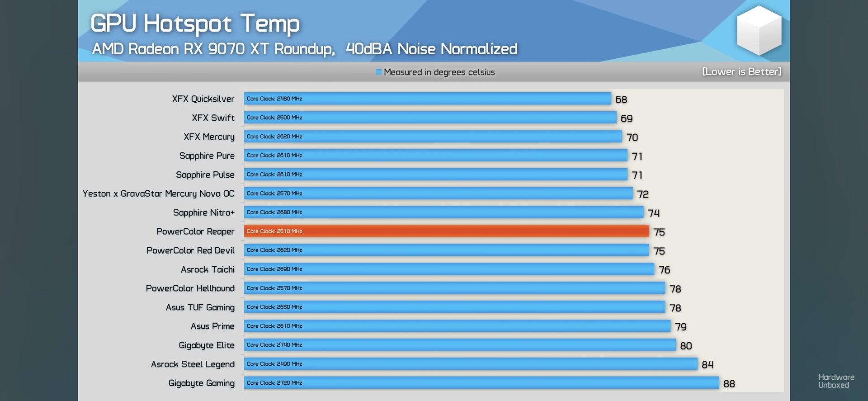Click the value '74' for Sapphire Nitro+
Image resolution: width=868 pixels, height=401 pixels.
[x=654, y=213]
